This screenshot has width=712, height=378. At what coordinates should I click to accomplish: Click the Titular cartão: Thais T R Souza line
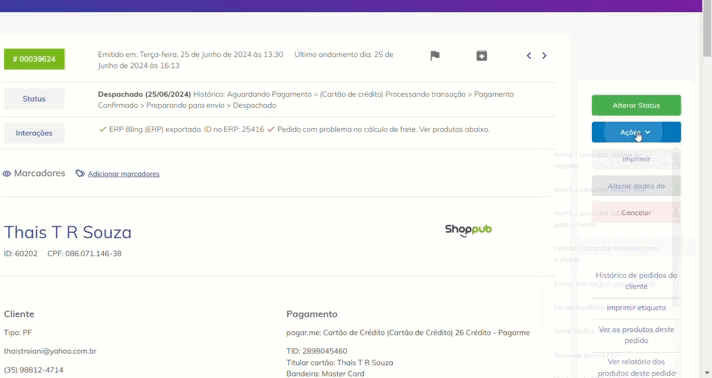[x=340, y=363]
